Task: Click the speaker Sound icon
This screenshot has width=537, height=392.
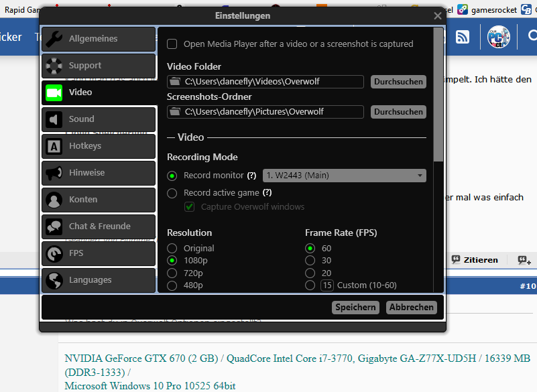Action: click(54, 119)
